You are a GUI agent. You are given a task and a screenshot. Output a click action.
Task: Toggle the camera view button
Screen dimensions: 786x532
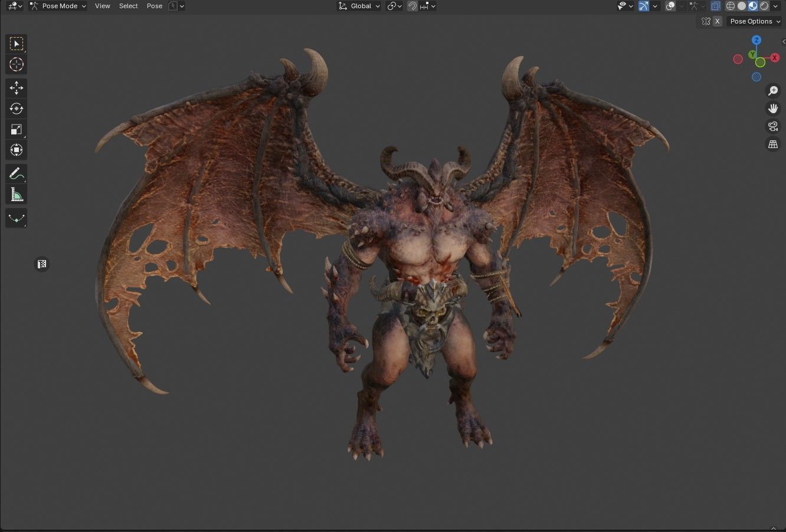point(773,126)
